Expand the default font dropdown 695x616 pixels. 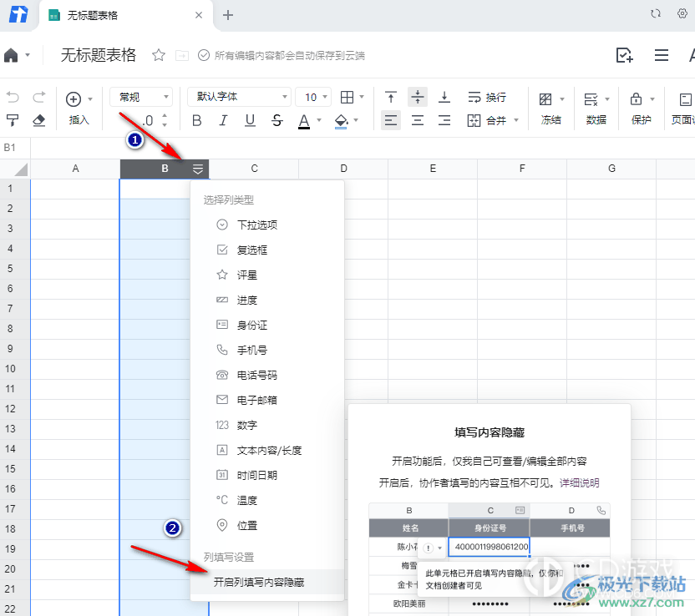[239, 98]
